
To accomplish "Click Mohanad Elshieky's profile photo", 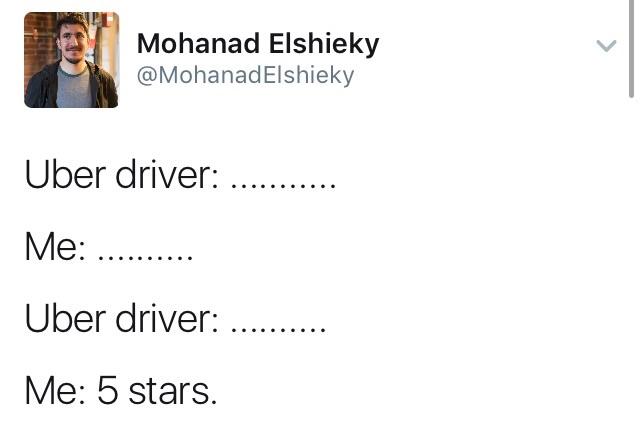I will click(71, 60).
